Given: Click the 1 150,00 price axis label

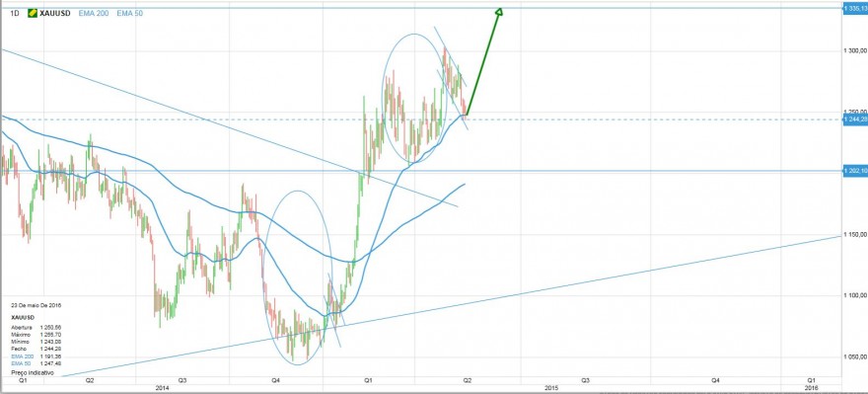Looking at the screenshot, I should (855, 235).
